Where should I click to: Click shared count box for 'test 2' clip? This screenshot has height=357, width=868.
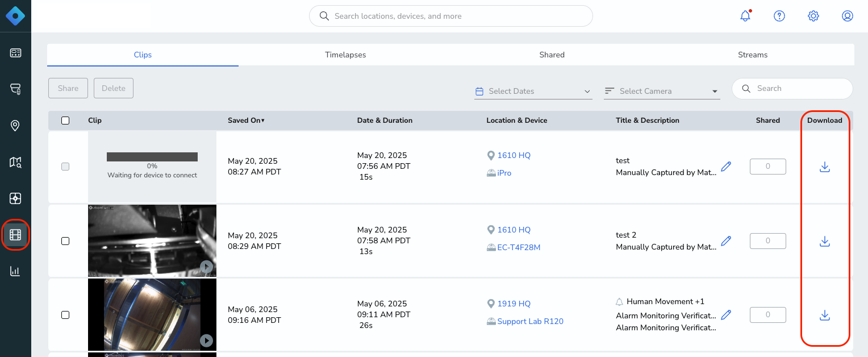click(x=768, y=241)
